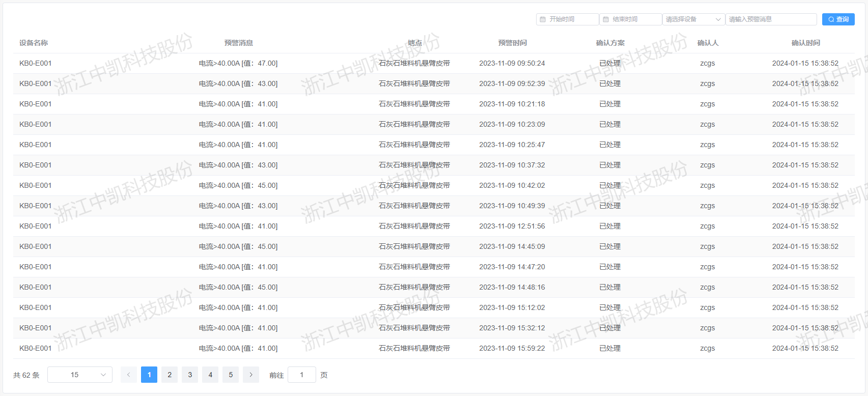Click the go-to page number input
This screenshot has width=868, height=396.
point(302,375)
